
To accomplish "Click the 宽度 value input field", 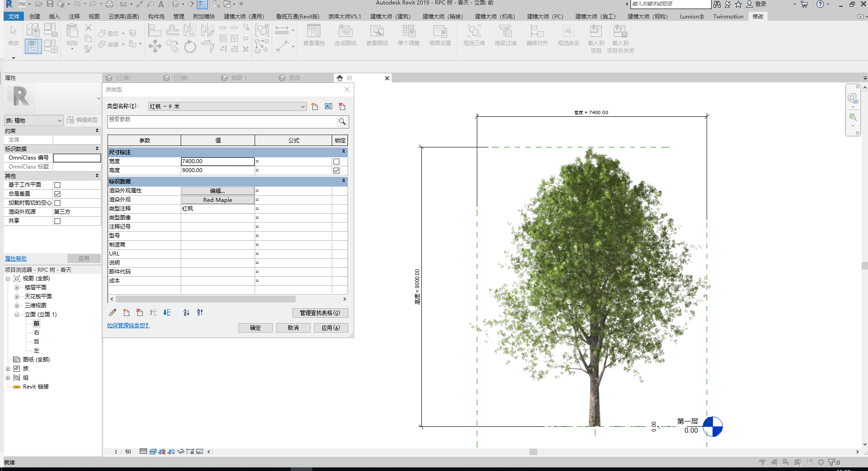I will click(x=217, y=161).
